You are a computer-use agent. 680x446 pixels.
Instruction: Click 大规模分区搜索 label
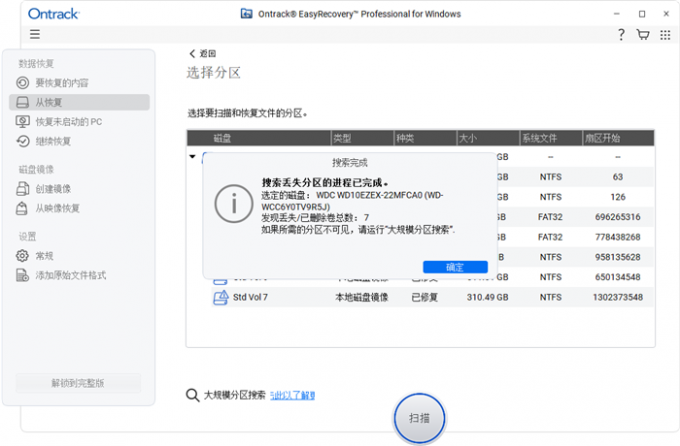click(x=235, y=395)
